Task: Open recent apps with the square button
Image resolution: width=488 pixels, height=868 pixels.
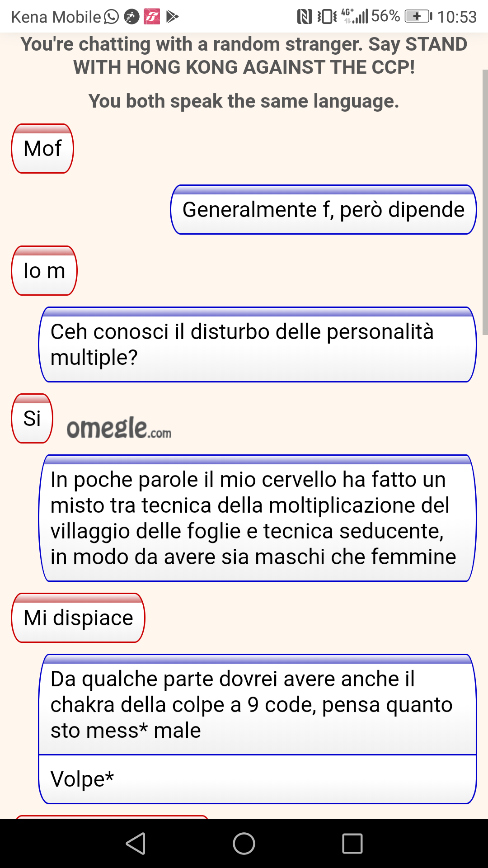Action: tap(352, 844)
